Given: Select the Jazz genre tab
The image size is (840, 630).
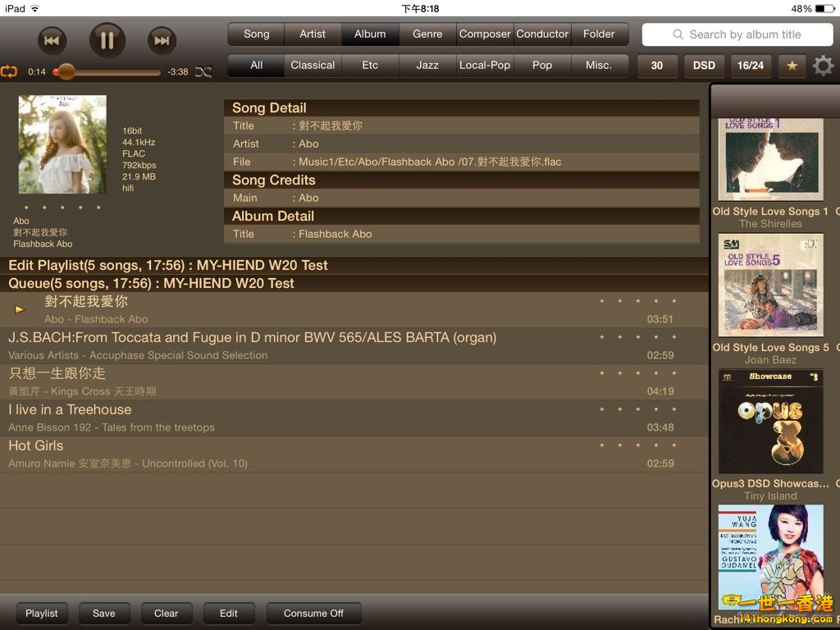Looking at the screenshot, I should point(427,65).
